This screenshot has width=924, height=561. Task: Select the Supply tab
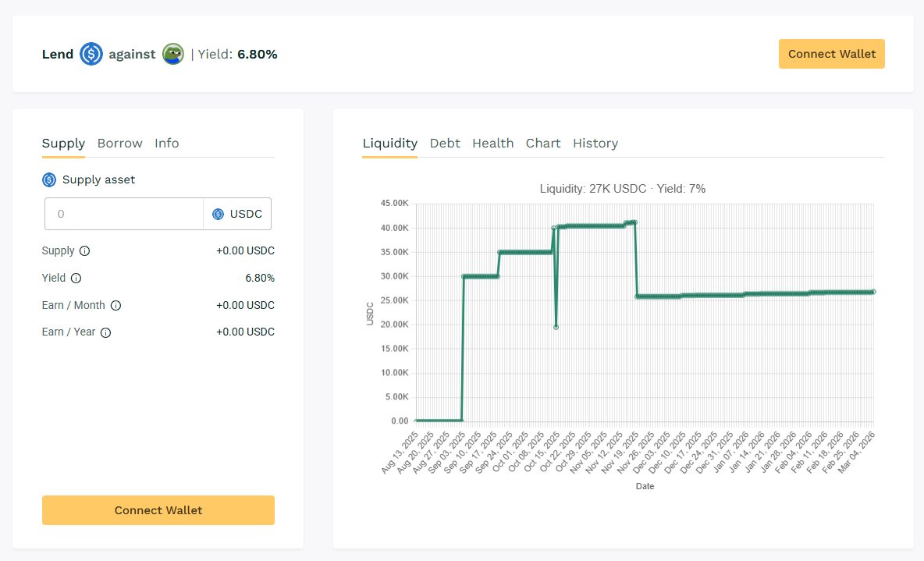coord(63,144)
